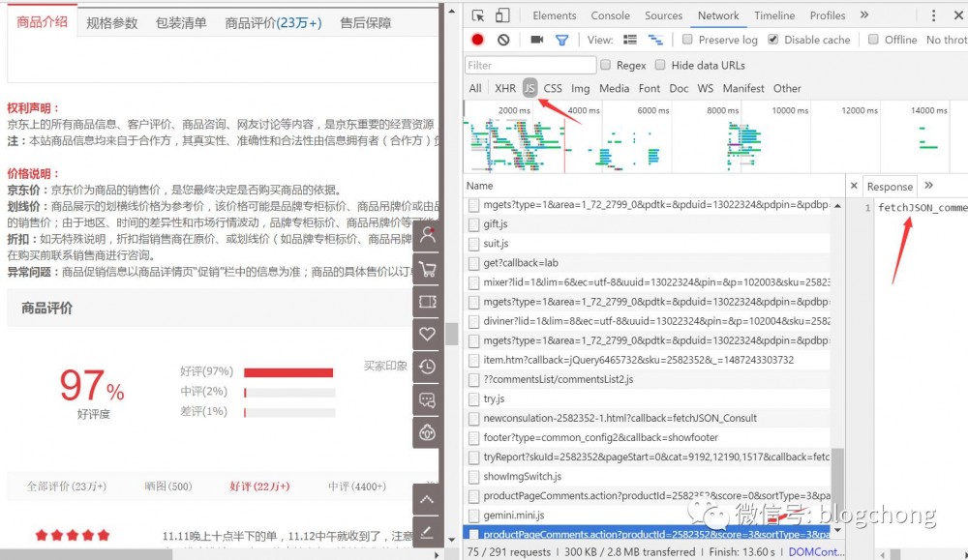Switch to the Console tab
The height and width of the screenshot is (560, 968).
pyautogui.click(x=610, y=15)
